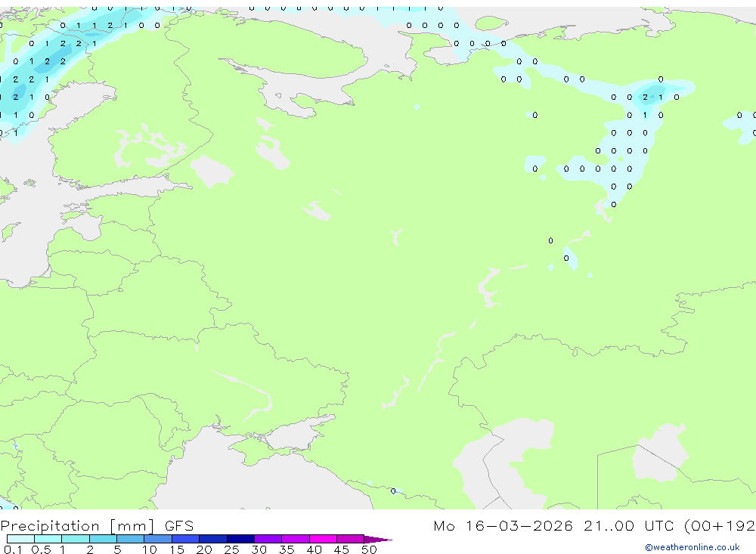Click the '(00+192' forecast offset text
This screenshot has width=756, height=554.
coord(720,526)
